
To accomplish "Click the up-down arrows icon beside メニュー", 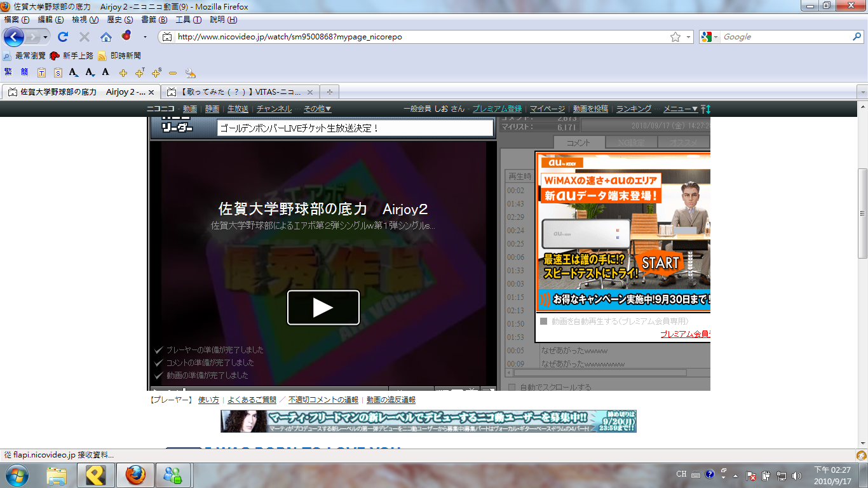I will click(x=706, y=109).
